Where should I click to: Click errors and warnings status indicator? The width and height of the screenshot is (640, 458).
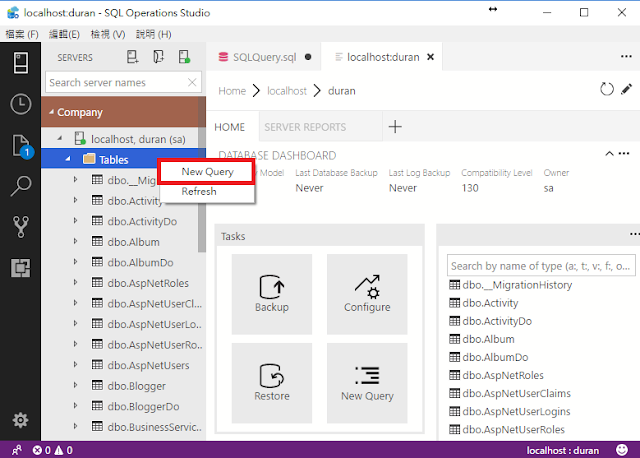[53, 450]
